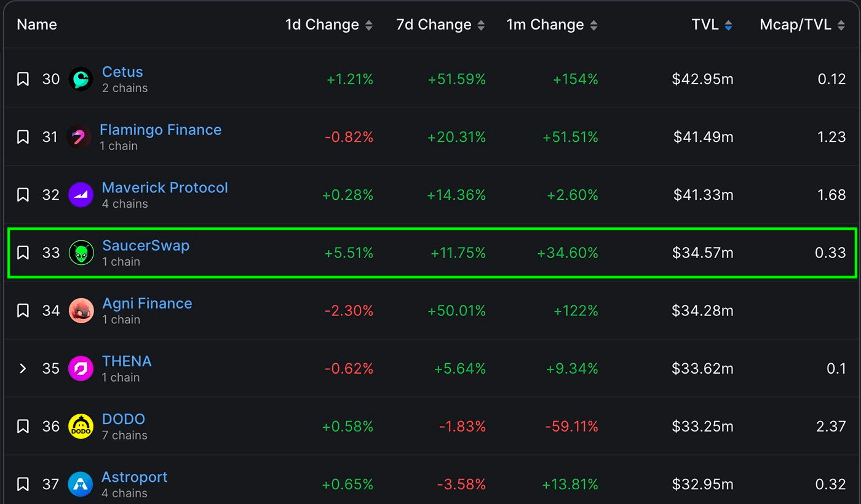861x504 pixels.
Task: Open the Agni Finance protocol page
Action: coord(147,303)
